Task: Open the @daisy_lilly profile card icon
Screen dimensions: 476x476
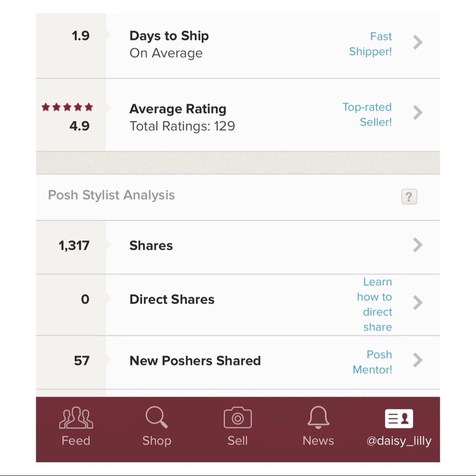Action: [x=399, y=418]
